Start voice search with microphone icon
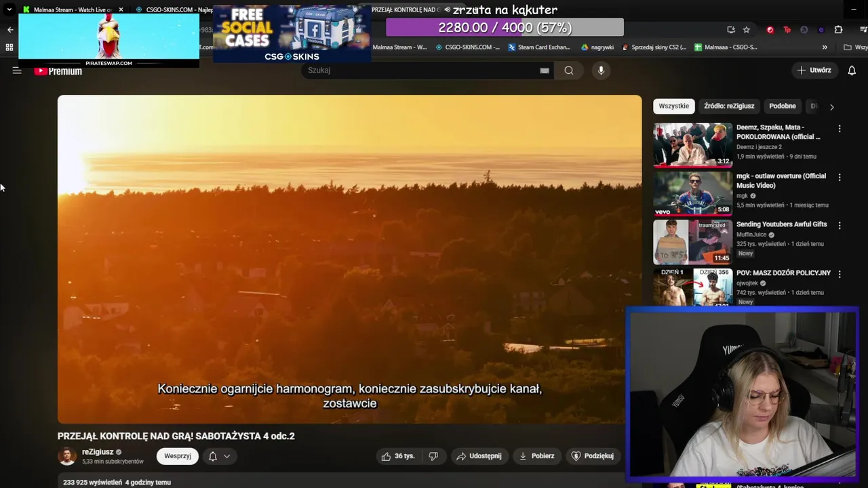 click(601, 70)
